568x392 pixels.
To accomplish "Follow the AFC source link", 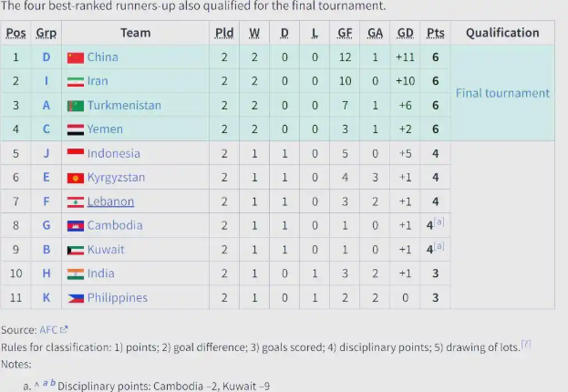I will click(x=49, y=330).
